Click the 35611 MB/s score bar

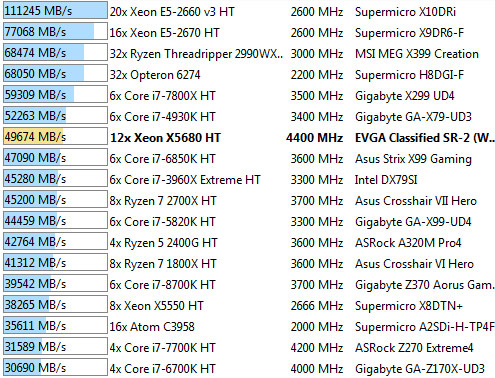point(55,325)
